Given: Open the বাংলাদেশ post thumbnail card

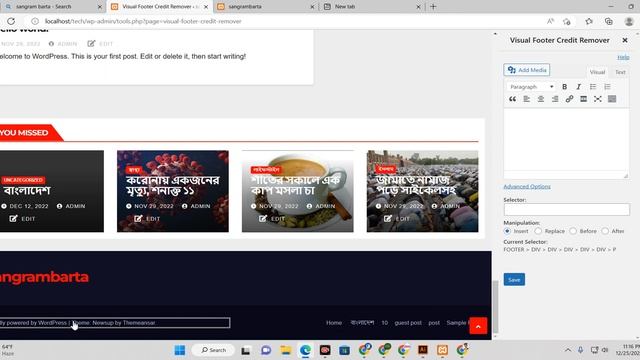Looking at the screenshot, I should [52, 191].
